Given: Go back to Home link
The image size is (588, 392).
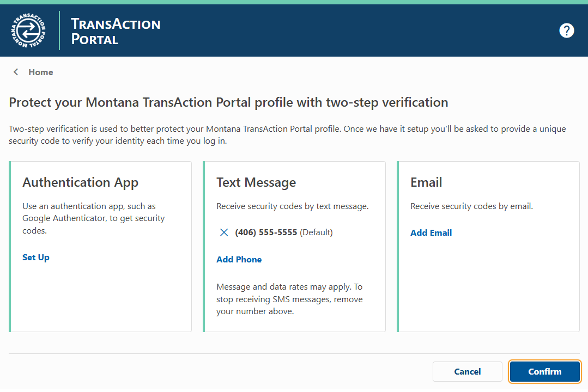Looking at the screenshot, I should (x=41, y=72).
